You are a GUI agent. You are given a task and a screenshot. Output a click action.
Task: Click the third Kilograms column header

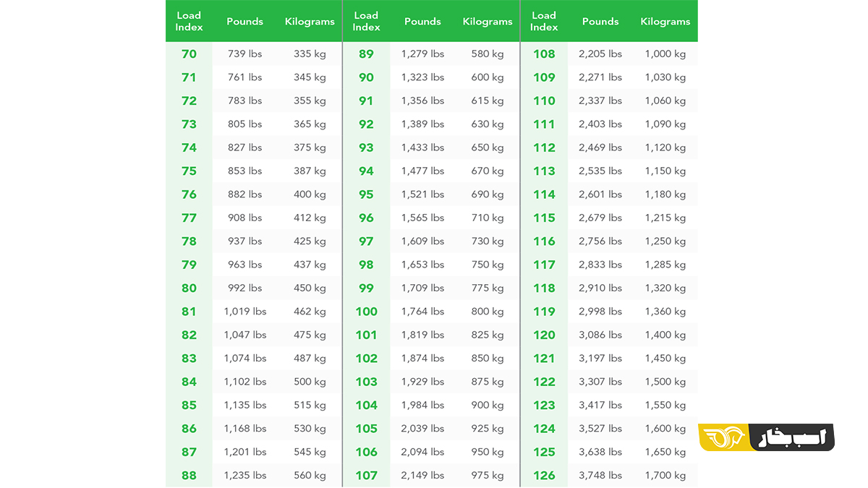tap(665, 22)
